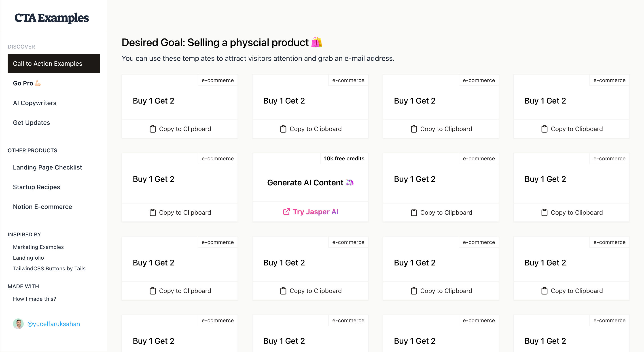Click the unicorn emoji in the Generate AI Content card

[350, 182]
